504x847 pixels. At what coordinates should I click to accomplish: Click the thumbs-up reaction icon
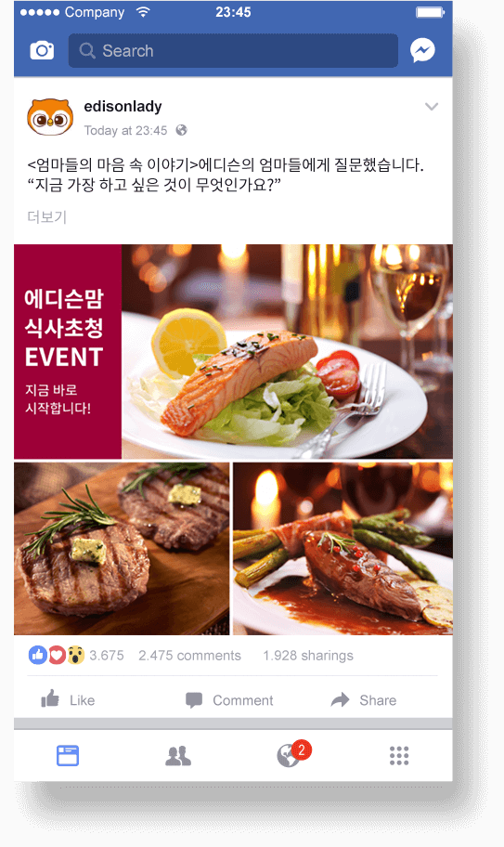tap(38, 656)
